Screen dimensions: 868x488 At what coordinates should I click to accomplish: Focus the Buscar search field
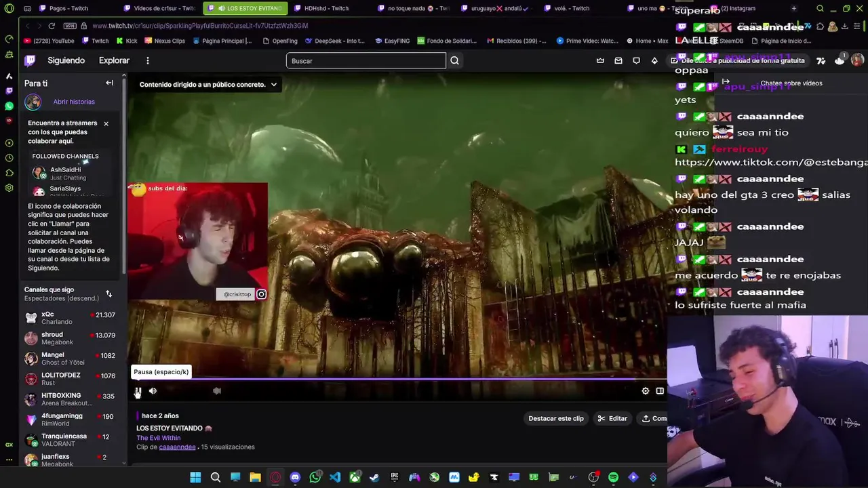click(x=366, y=61)
